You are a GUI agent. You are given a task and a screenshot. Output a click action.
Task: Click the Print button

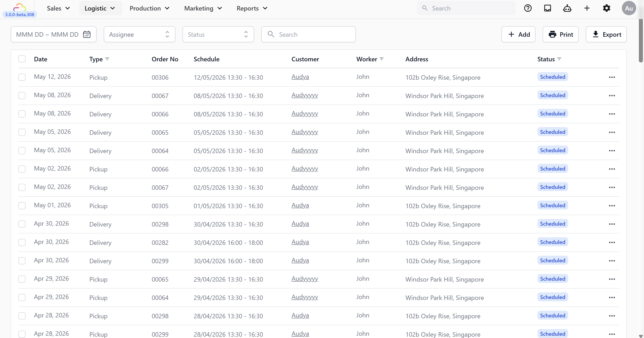coord(561,34)
